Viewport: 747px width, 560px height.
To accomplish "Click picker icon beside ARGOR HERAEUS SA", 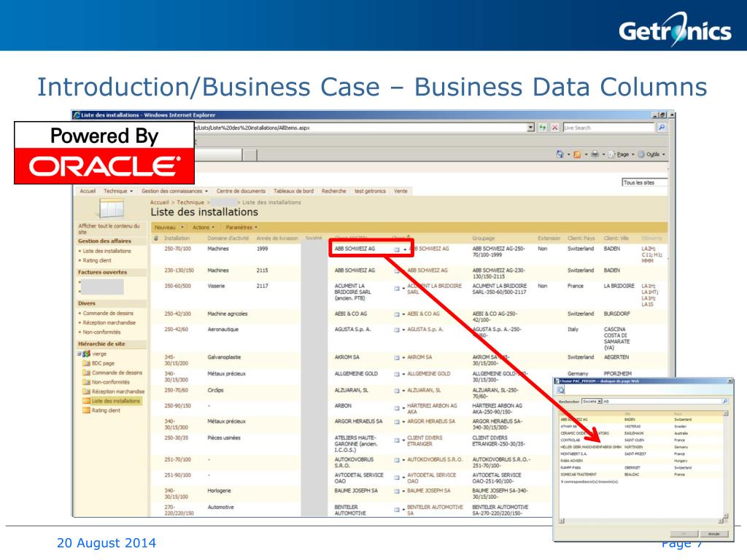I will coord(396,422).
